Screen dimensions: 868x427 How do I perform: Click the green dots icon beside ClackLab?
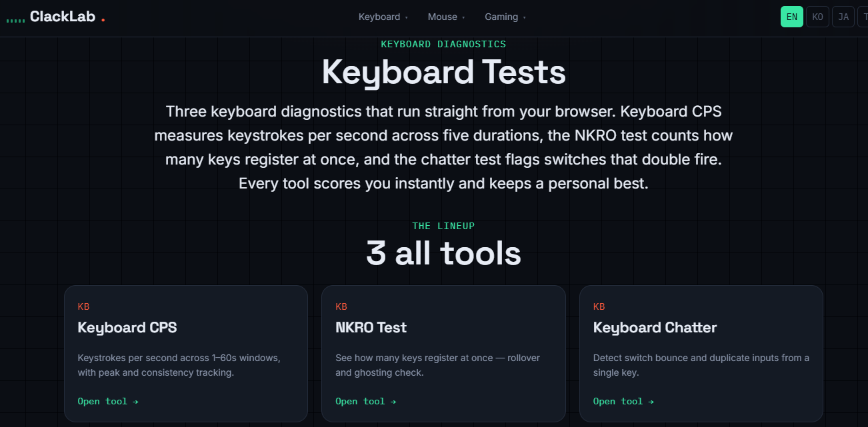[15, 21]
